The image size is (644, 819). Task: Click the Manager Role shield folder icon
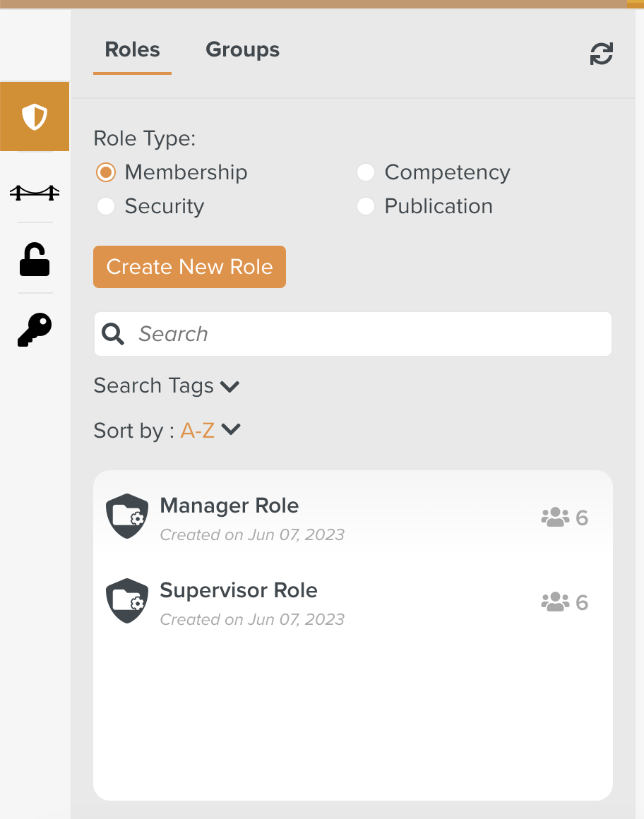click(x=127, y=516)
